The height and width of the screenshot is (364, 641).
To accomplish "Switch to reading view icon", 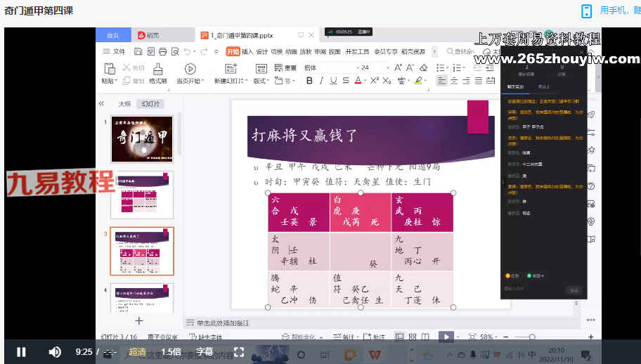I will click(425, 337).
